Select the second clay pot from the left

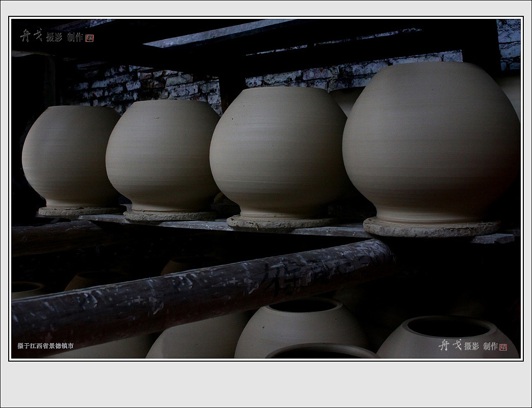pos(162,155)
